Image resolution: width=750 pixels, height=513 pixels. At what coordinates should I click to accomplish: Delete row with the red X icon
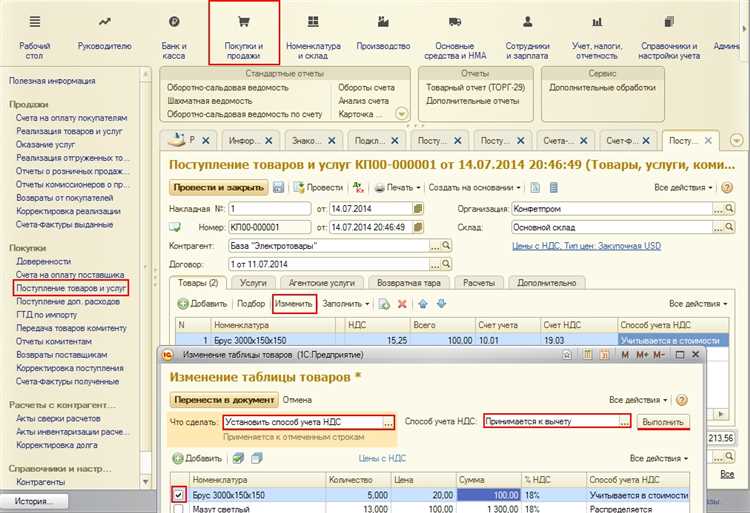click(x=402, y=303)
